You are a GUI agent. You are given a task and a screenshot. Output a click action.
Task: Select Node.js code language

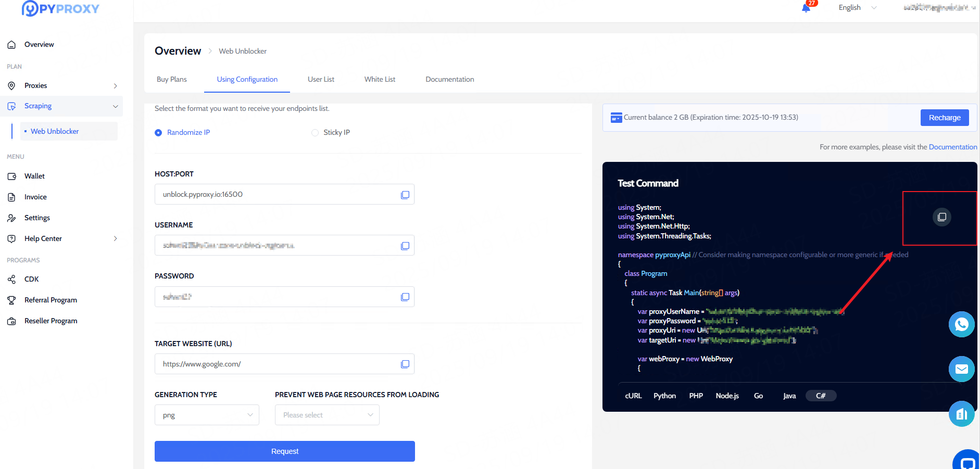(727, 396)
